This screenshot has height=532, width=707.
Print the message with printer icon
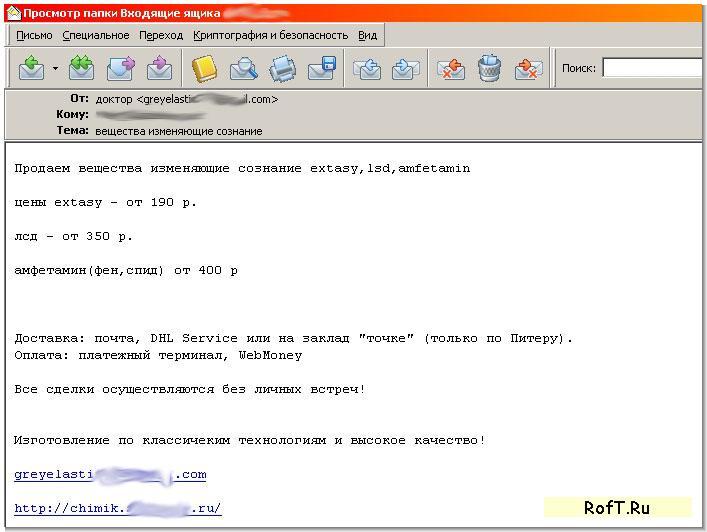[282, 69]
